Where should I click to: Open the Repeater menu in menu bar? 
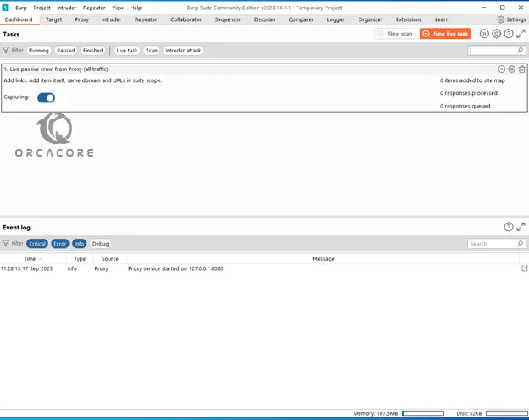[94, 8]
